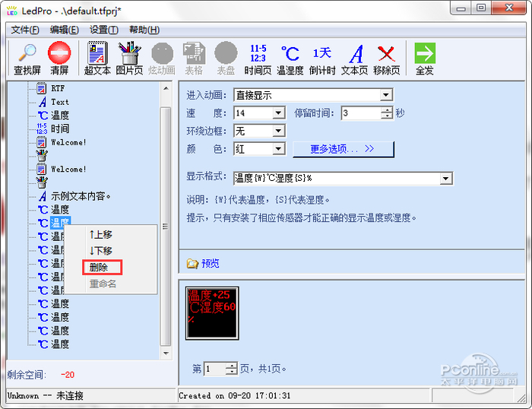The width and height of the screenshot is (532, 409).
Task: Open the 文件(F) menu
Action: click(25, 30)
